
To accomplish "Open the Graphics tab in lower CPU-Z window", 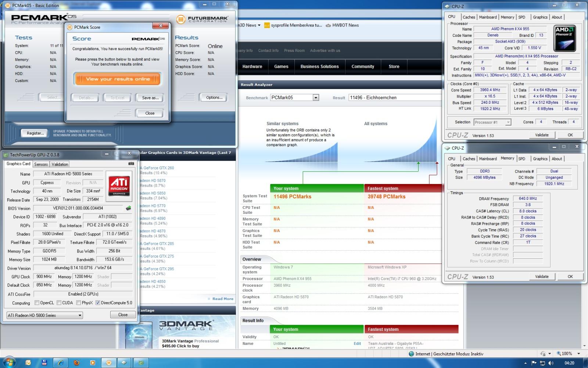I will point(540,159).
